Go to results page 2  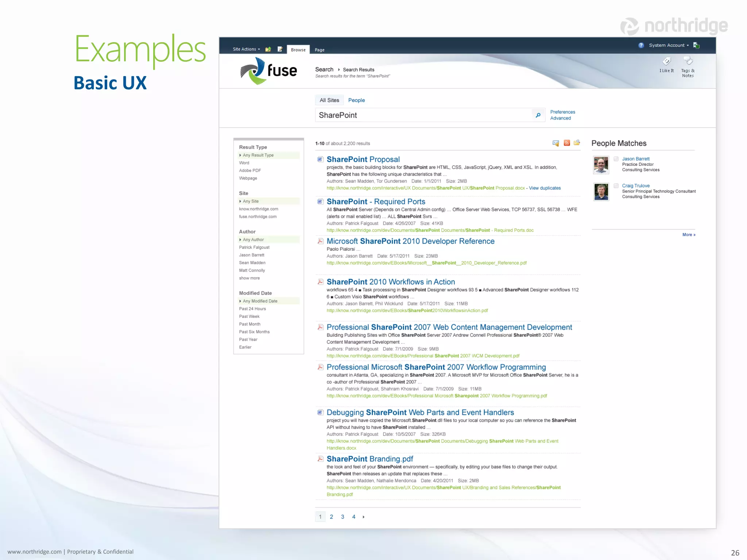332,517
